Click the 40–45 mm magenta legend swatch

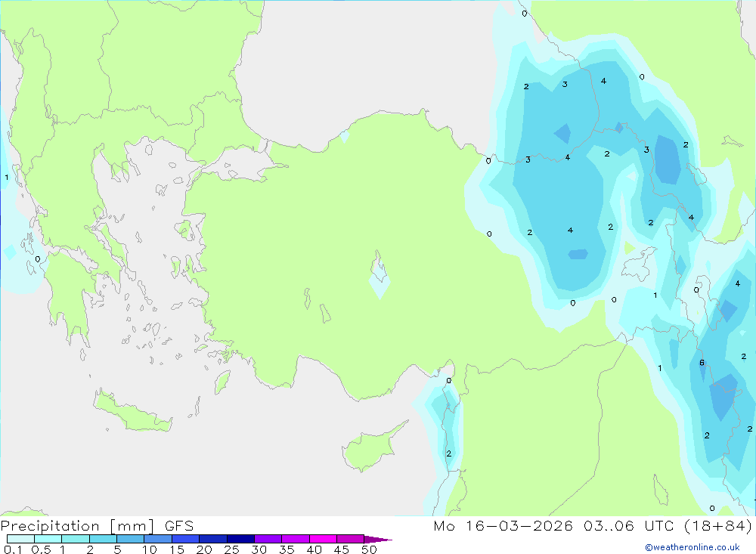click(x=323, y=539)
